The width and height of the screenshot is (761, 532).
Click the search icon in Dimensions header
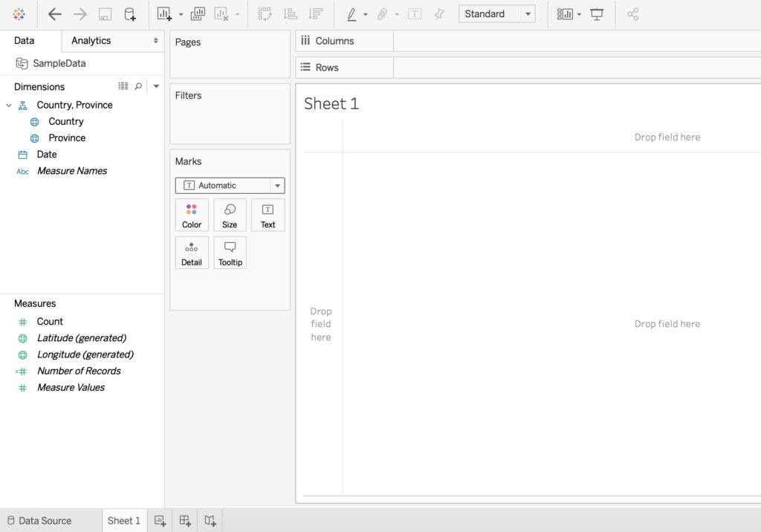(x=138, y=86)
